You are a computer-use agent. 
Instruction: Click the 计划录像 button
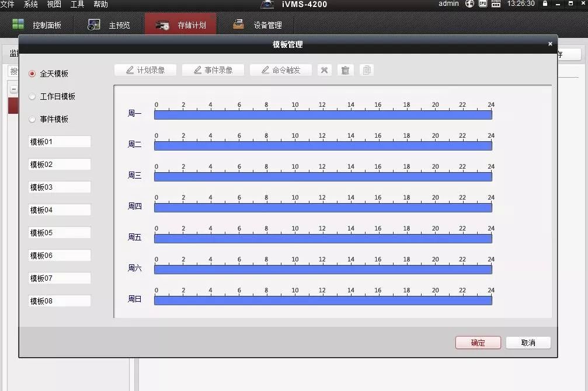[x=145, y=70]
